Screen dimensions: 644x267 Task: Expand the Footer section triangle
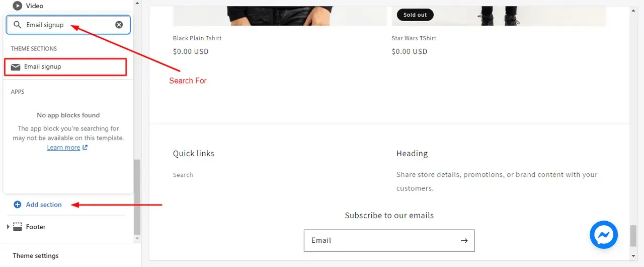click(x=8, y=227)
